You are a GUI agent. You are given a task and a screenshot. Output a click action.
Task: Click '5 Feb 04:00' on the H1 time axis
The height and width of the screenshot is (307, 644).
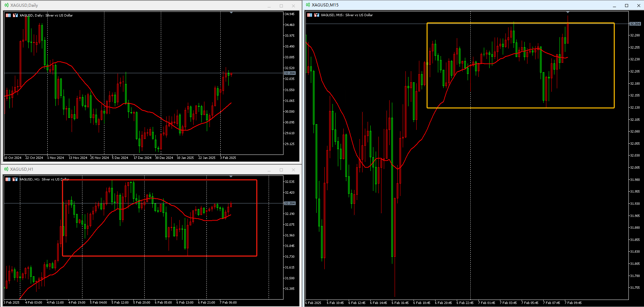click(98, 303)
